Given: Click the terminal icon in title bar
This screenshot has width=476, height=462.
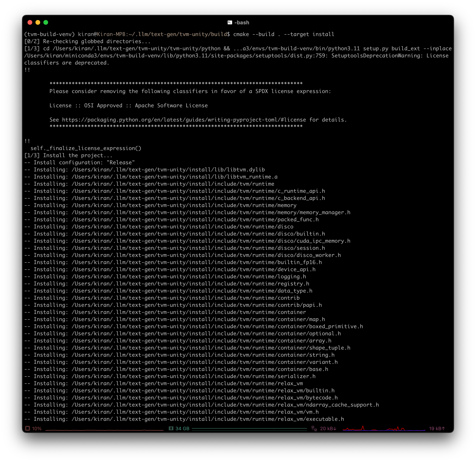Looking at the screenshot, I should pos(230,23).
